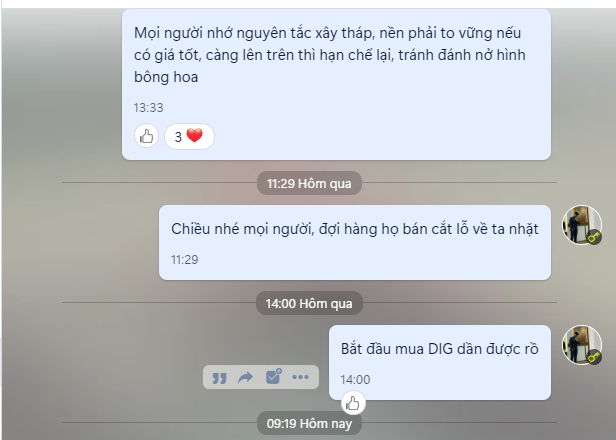The height and width of the screenshot is (440, 616).
Task: Click the key badge on the 11:29 avatar
Action: pyautogui.click(x=594, y=237)
